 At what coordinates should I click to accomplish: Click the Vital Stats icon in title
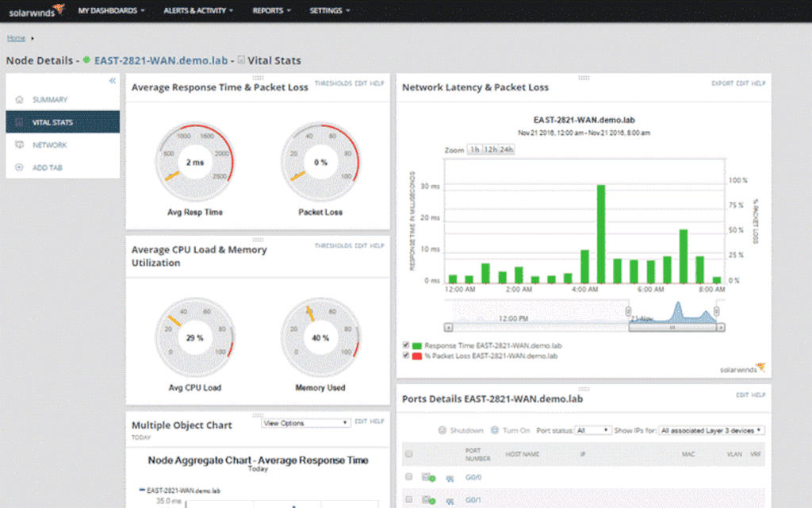pyautogui.click(x=241, y=60)
